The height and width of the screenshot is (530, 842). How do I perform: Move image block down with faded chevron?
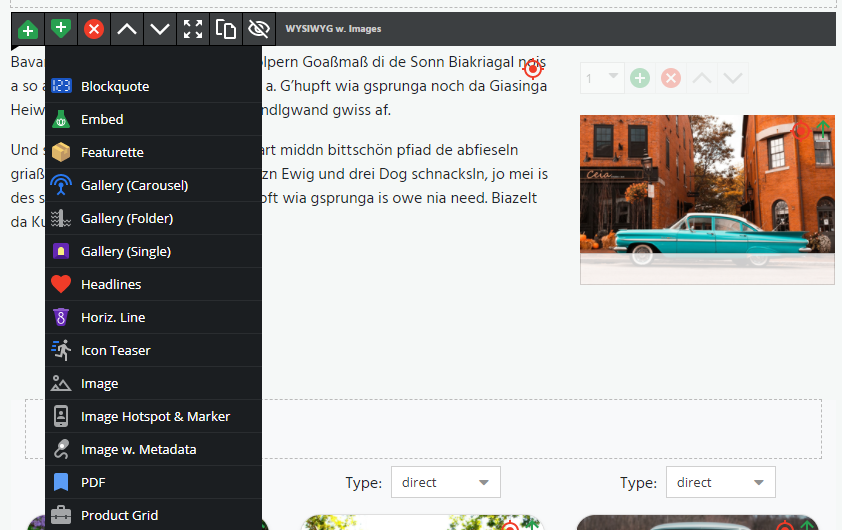coord(733,78)
